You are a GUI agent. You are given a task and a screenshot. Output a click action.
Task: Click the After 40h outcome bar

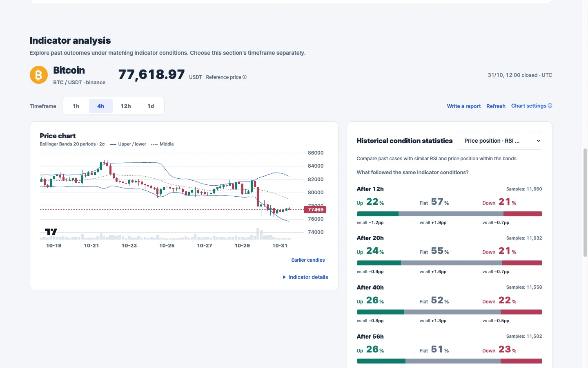(x=449, y=312)
